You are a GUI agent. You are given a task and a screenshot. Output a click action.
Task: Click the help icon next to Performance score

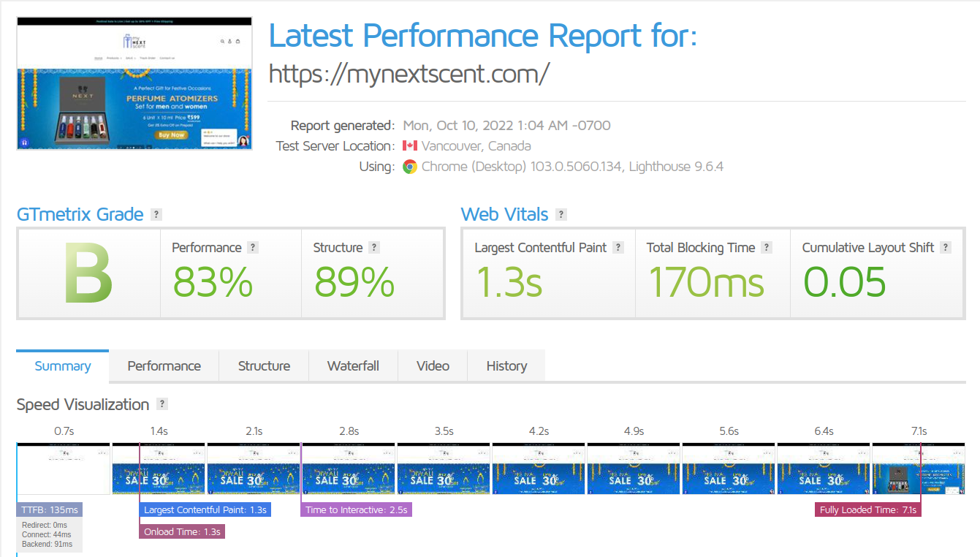coord(253,248)
